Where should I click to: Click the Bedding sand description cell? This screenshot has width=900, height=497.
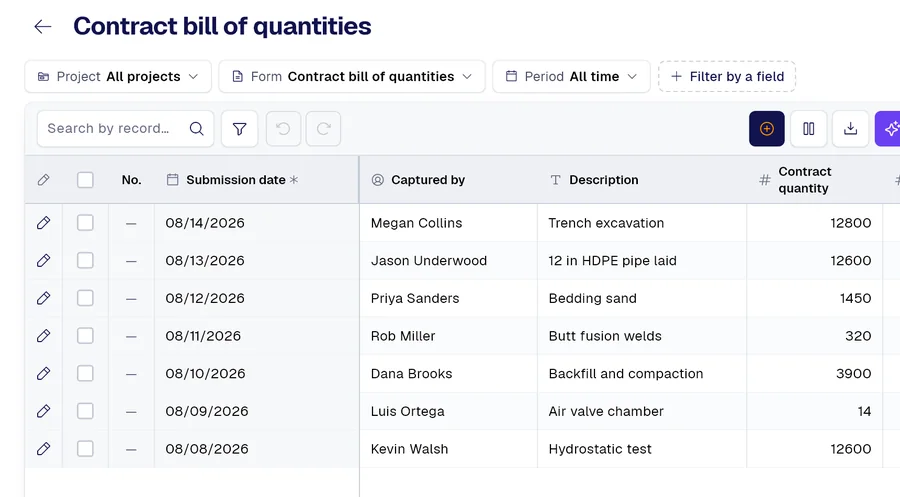(642, 298)
